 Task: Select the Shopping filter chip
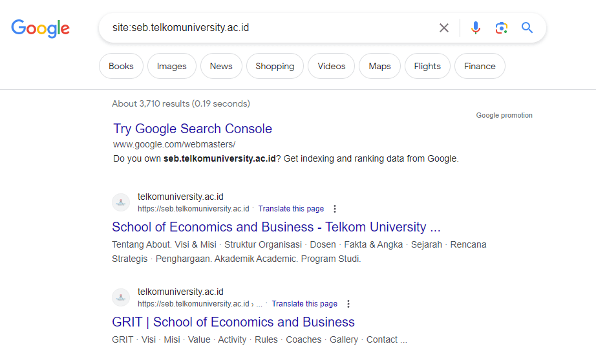(275, 66)
